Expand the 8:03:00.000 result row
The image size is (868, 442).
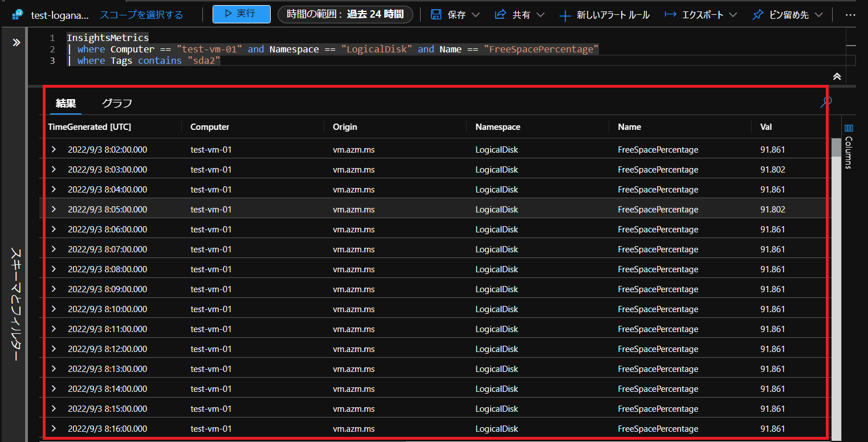click(54, 169)
